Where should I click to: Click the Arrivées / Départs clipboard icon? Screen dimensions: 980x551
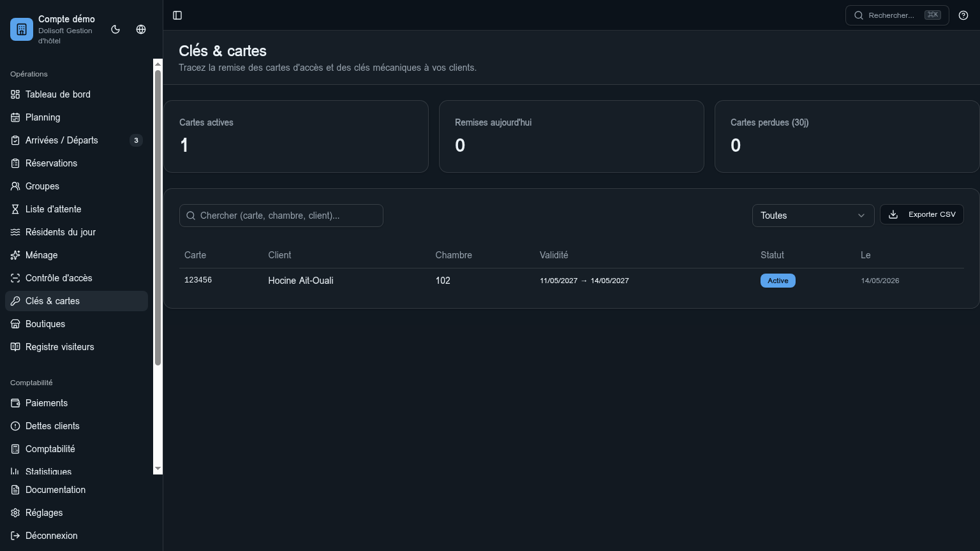15,140
